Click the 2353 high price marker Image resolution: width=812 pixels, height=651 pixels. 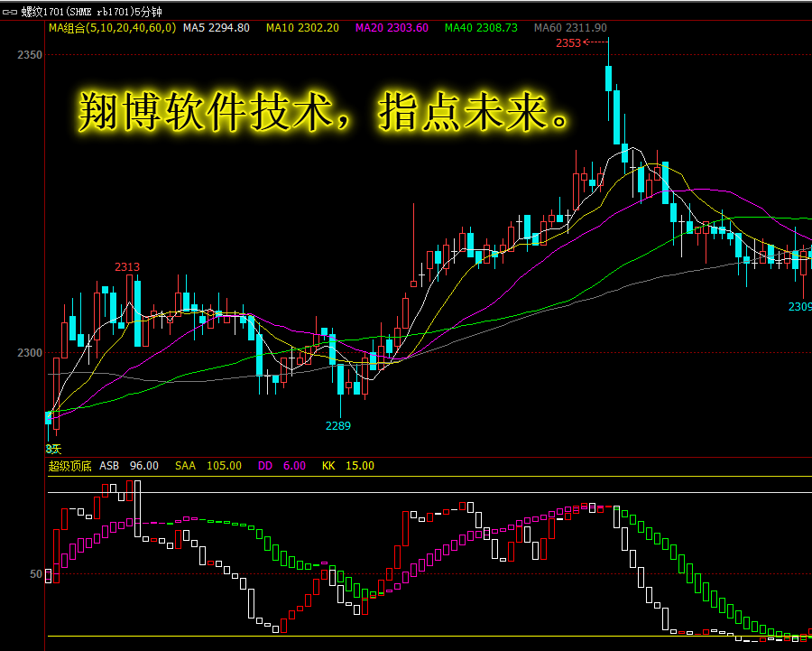568,43
